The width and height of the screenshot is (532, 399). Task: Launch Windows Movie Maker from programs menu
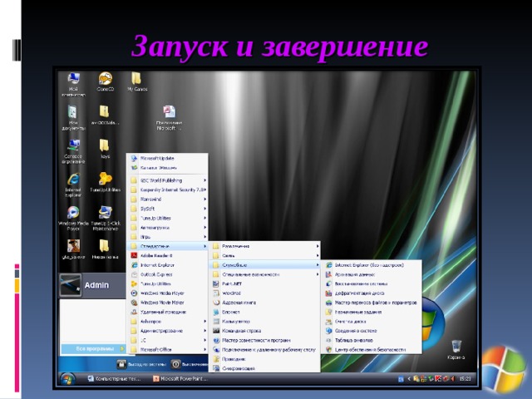[169, 303]
